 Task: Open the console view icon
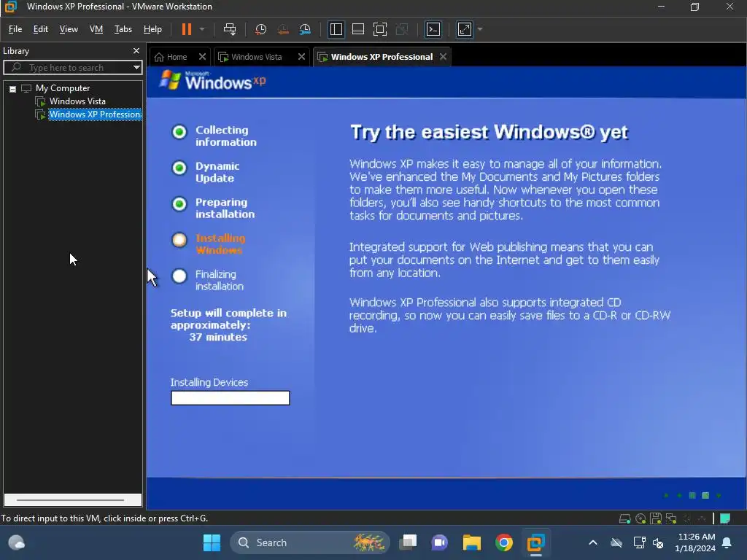click(x=433, y=29)
